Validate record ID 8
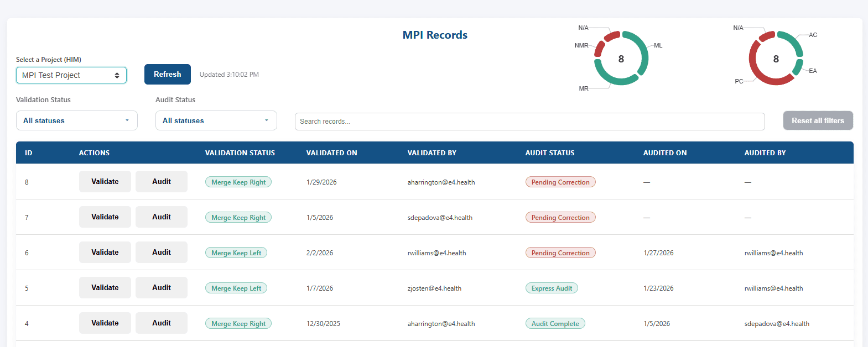The width and height of the screenshot is (868, 347). pyautogui.click(x=105, y=181)
